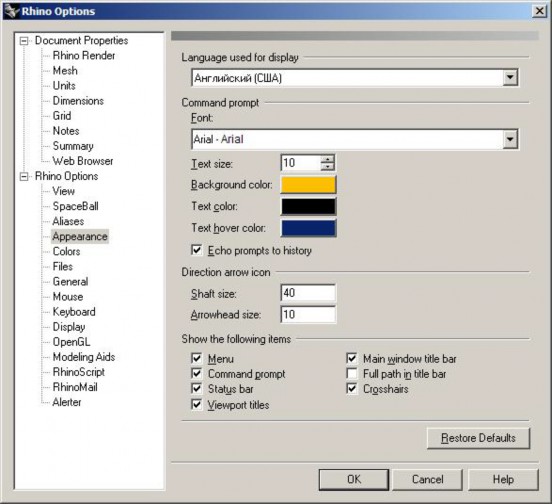The image size is (552, 504).
Task: Open the display language dropdown
Action: coord(510,77)
